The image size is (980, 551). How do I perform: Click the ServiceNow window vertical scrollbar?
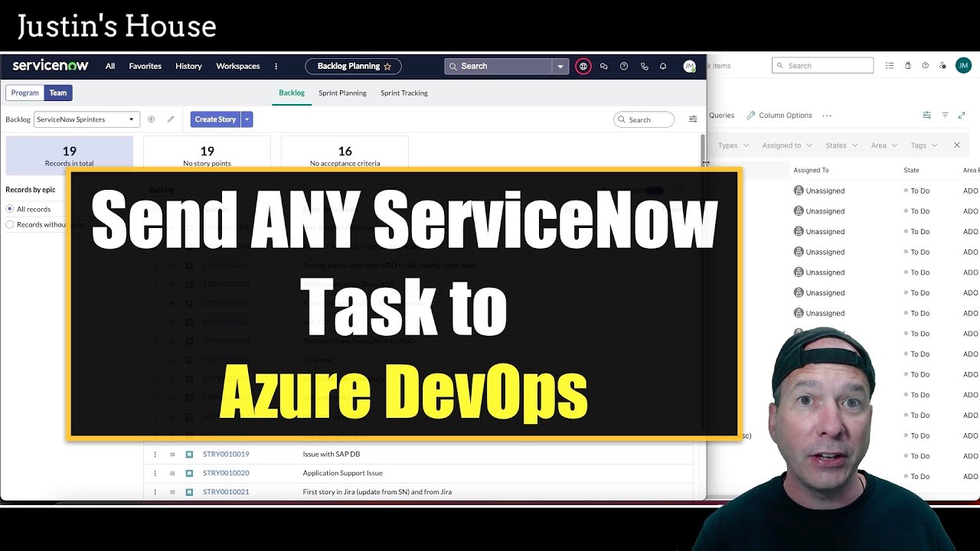click(703, 149)
